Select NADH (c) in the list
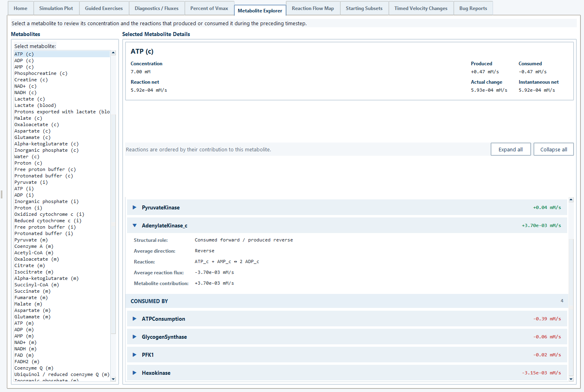Screen dimensions: 584x392 click(62, 92)
